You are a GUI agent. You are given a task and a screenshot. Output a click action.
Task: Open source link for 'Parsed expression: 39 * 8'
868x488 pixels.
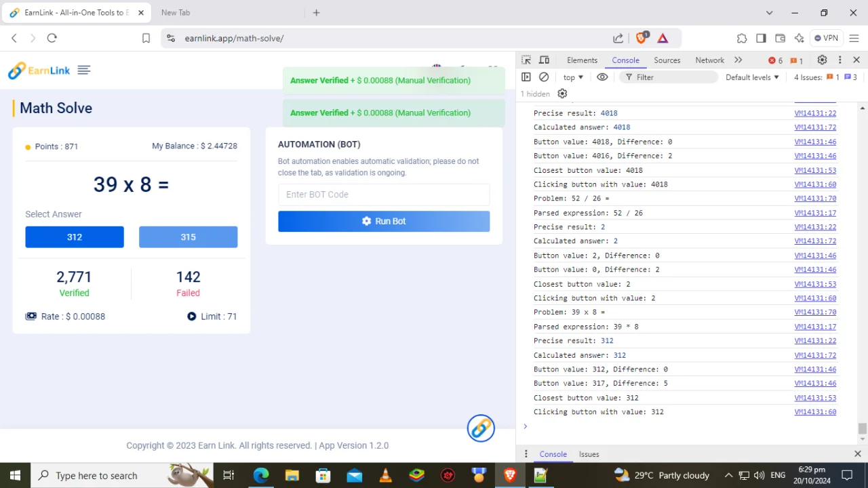point(815,327)
